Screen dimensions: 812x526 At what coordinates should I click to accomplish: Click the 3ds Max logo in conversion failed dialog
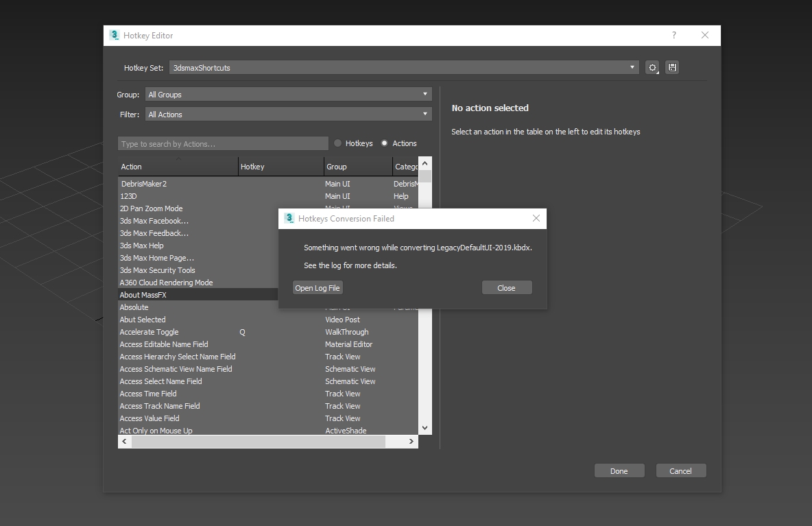(x=289, y=219)
